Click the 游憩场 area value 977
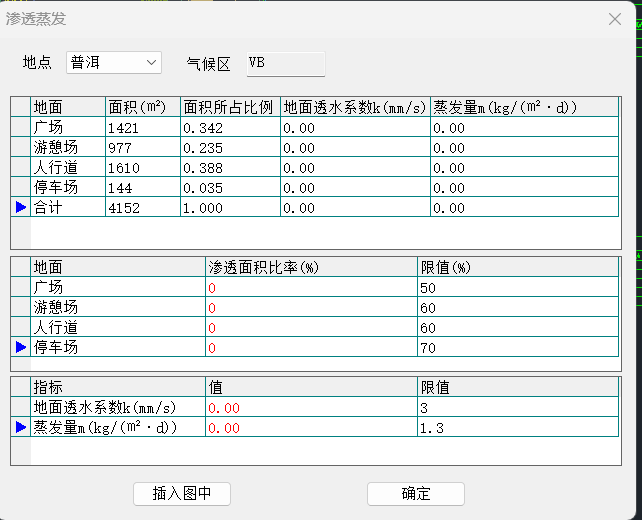642x520 pixels. 142,147
